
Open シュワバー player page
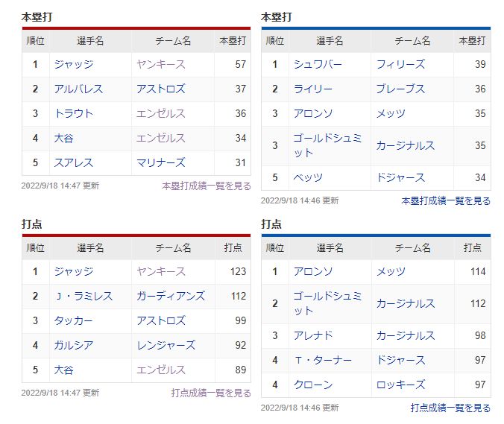(318, 64)
